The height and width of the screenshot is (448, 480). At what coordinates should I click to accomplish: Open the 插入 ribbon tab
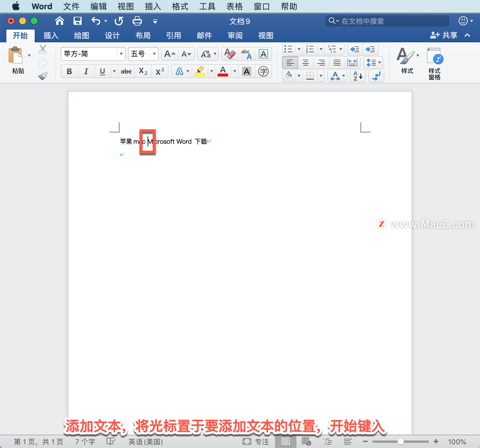(51, 36)
